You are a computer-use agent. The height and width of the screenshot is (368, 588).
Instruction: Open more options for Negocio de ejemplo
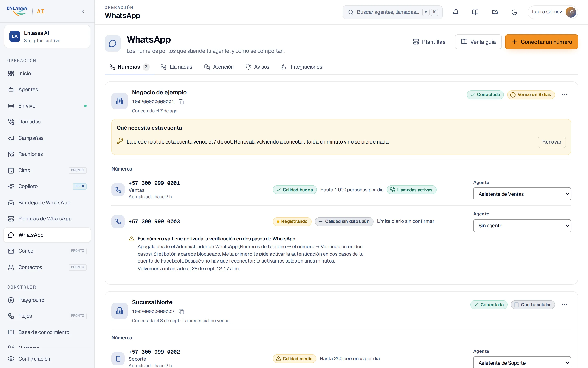(x=565, y=95)
